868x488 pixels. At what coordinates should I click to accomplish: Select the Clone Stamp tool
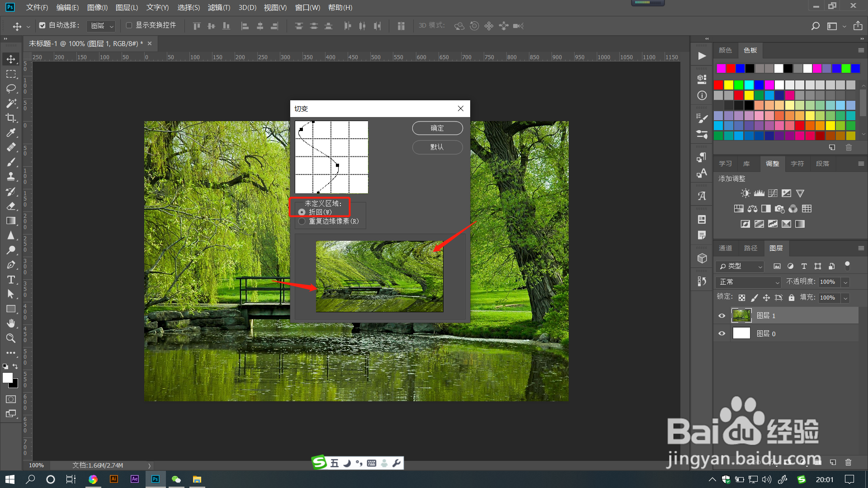(11, 177)
